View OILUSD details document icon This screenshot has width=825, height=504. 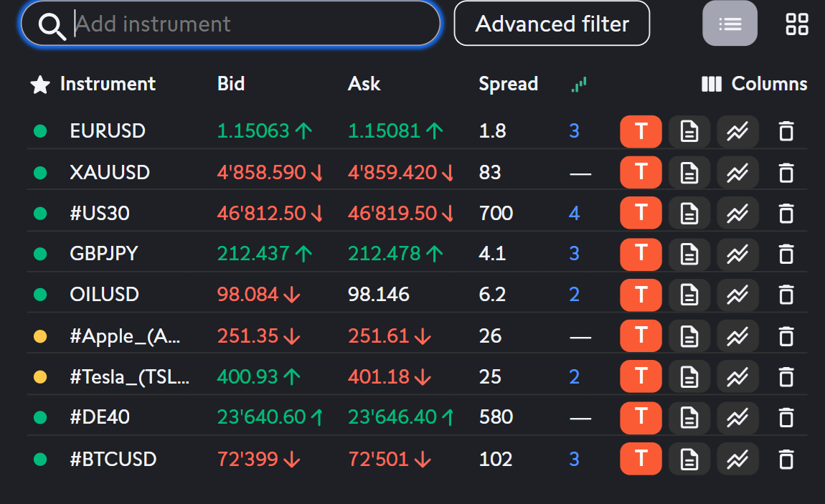point(689,295)
